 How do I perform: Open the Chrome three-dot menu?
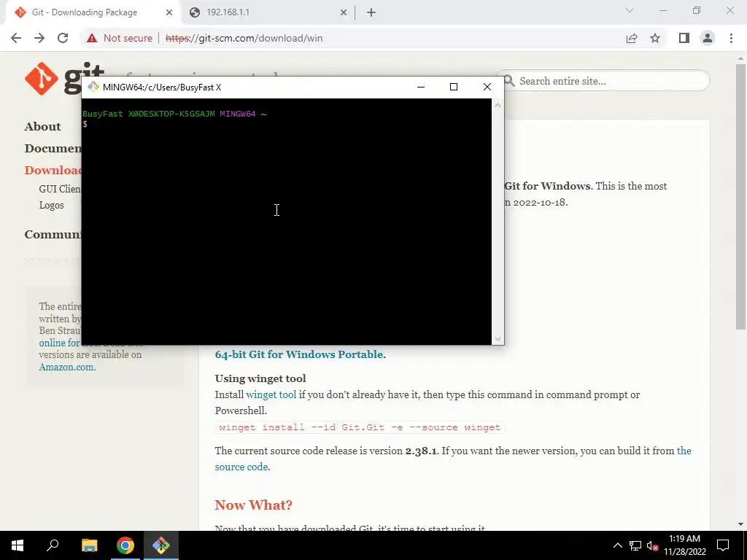tap(731, 38)
